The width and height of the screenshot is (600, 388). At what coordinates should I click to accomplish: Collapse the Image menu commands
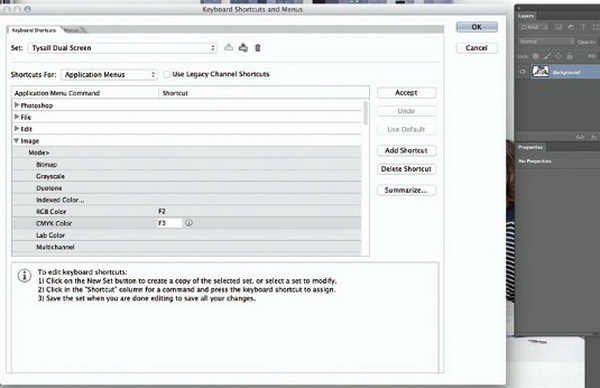16,140
